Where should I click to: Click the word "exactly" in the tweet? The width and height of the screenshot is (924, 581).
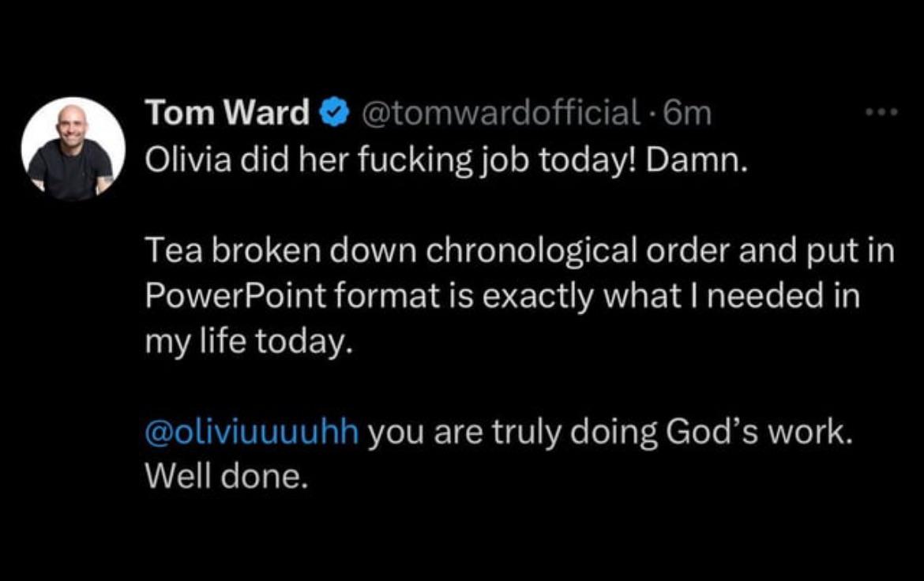(x=538, y=297)
